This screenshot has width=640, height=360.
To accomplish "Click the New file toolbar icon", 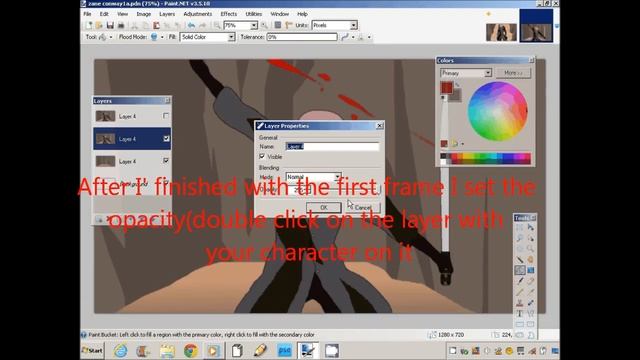I will [x=89, y=25].
